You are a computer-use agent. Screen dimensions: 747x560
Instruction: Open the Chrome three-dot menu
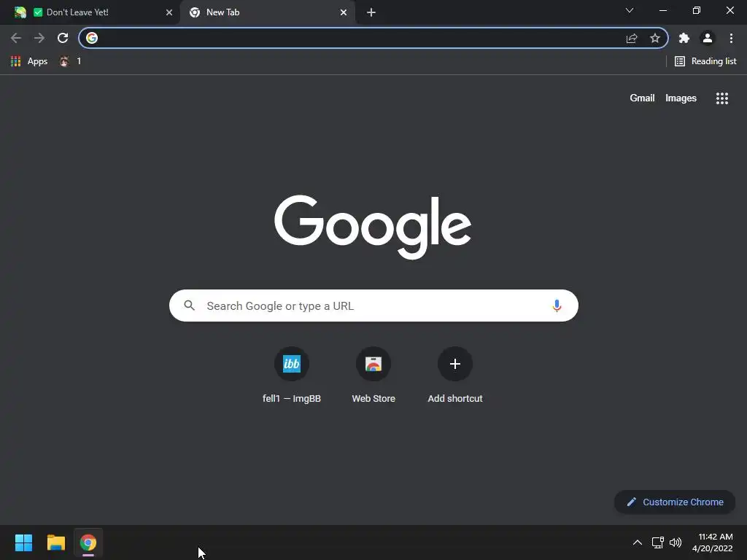click(x=731, y=38)
